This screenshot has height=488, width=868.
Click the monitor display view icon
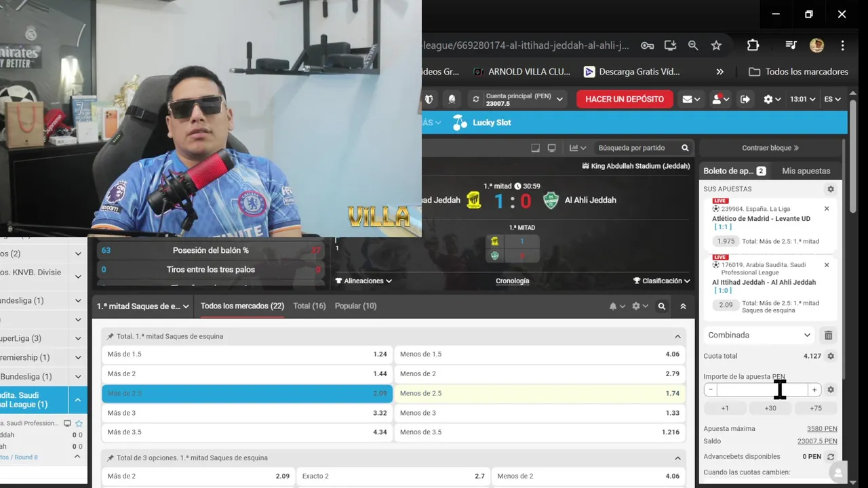point(551,148)
